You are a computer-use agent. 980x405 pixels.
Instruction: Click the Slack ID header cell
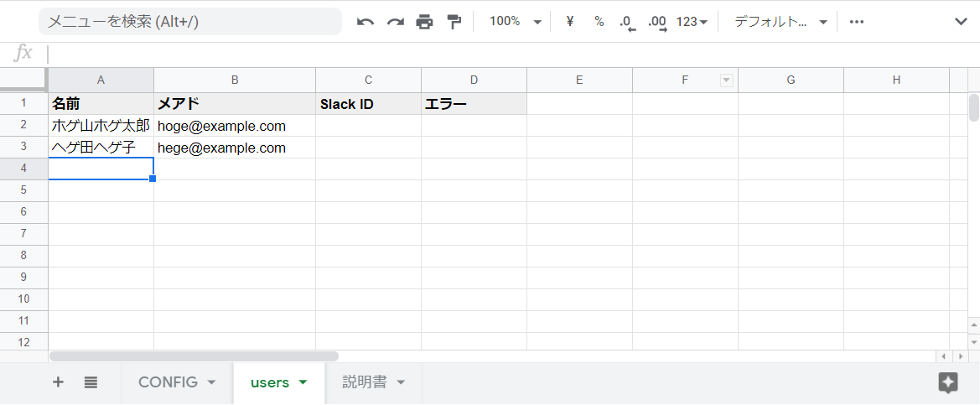point(369,104)
